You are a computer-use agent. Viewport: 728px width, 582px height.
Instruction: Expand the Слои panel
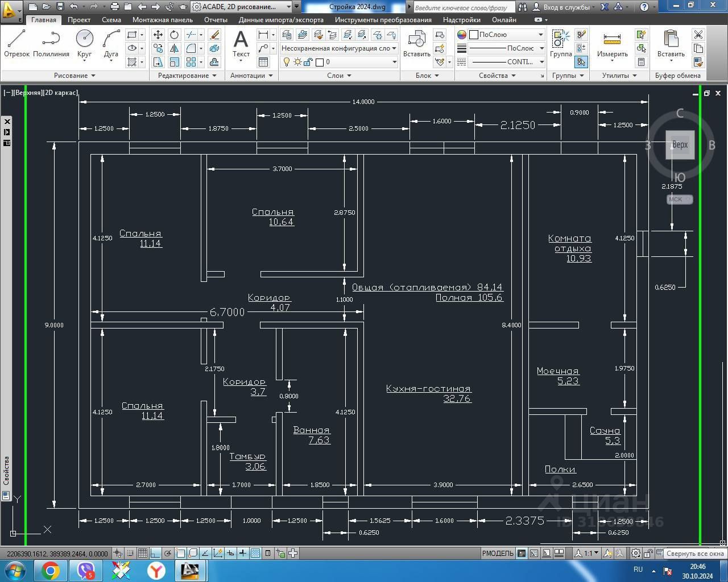[339, 76]
